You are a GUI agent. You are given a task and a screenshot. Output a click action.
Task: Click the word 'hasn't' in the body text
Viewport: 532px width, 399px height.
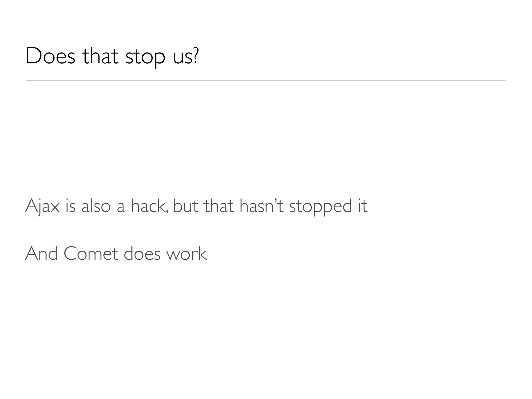tap(261, 207)
